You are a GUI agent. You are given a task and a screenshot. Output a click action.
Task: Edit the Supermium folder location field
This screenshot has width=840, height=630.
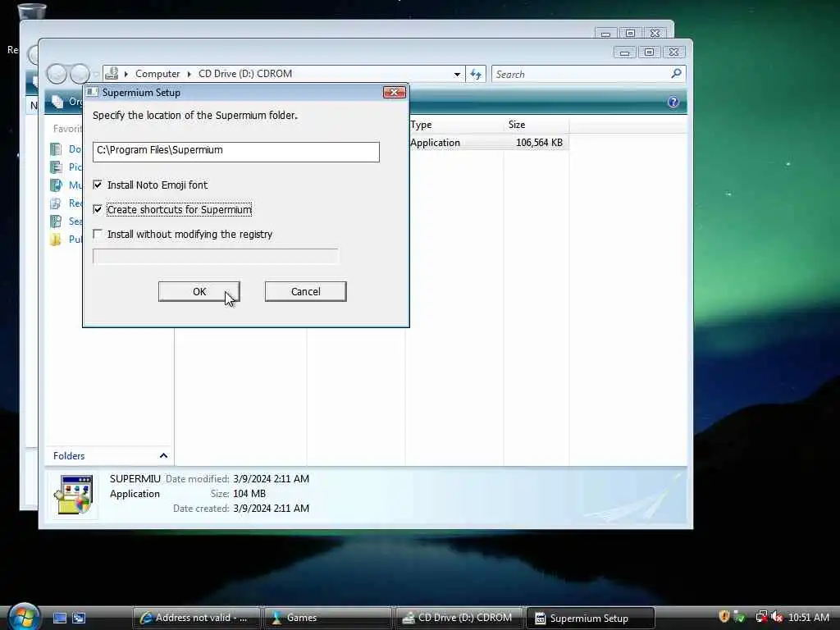tap(235, 152)
